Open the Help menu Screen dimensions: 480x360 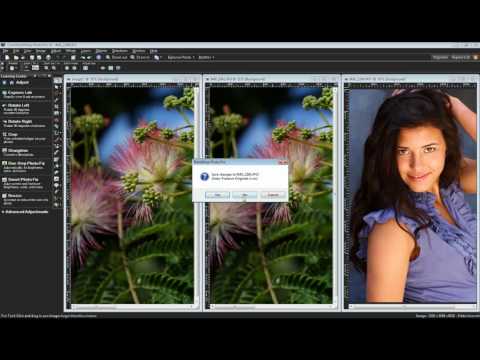(153, 51)
